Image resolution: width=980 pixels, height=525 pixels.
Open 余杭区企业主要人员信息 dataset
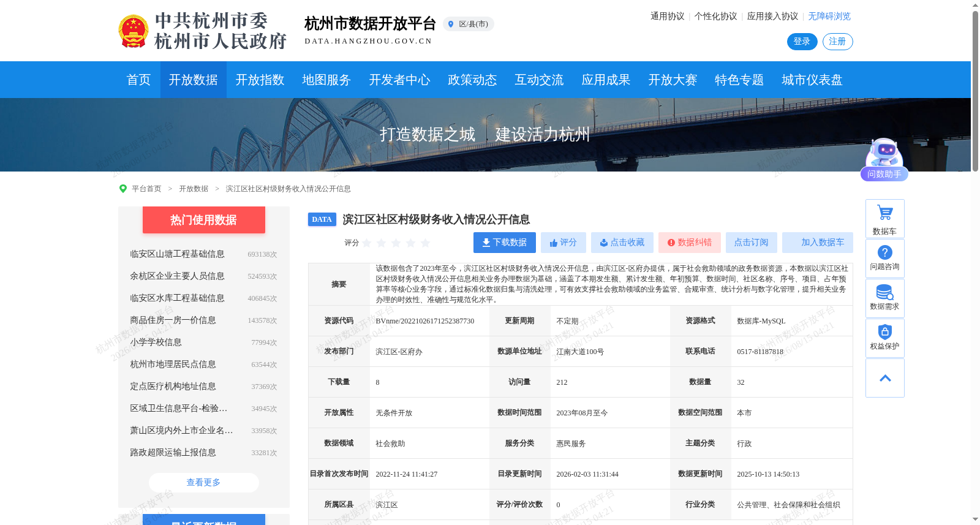(177, 276)
